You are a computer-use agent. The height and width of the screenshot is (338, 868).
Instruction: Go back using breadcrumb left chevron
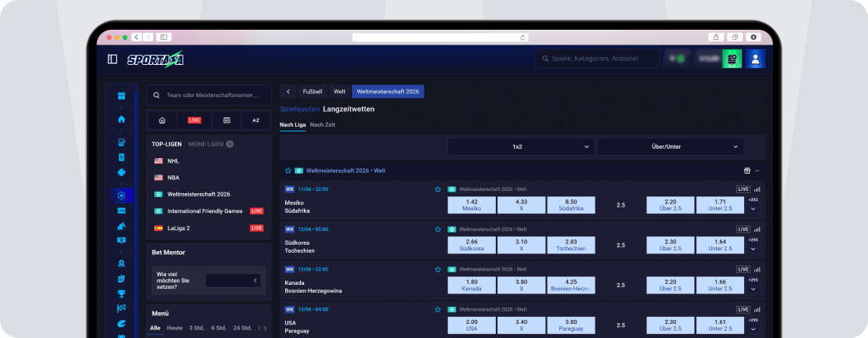pos(288,92)
